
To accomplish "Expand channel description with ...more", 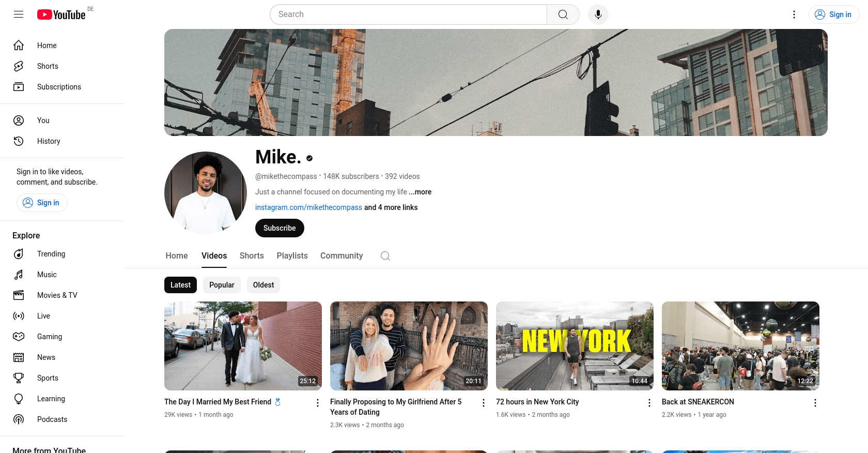I will pos(421,192).
